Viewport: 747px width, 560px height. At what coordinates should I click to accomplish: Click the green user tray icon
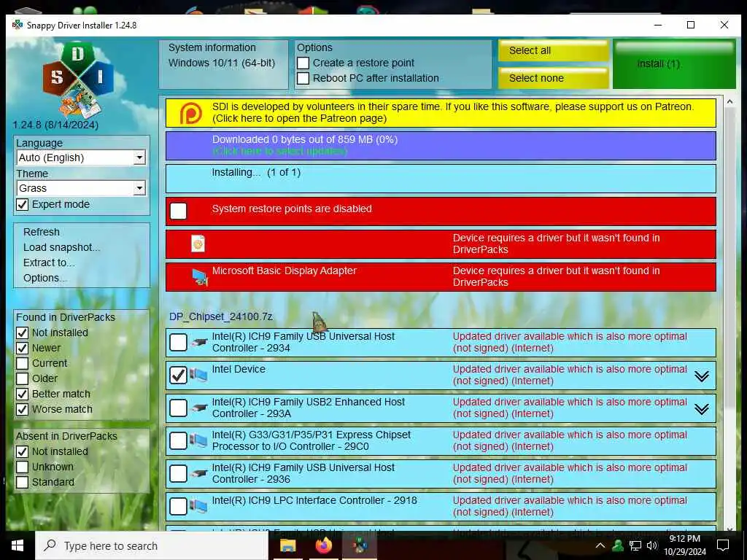[618, 545]
